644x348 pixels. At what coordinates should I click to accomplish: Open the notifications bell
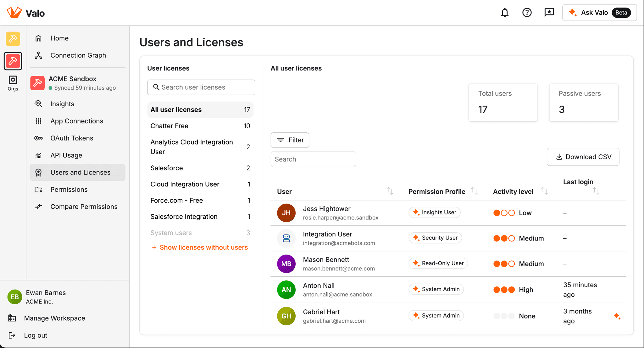(505, 13)
